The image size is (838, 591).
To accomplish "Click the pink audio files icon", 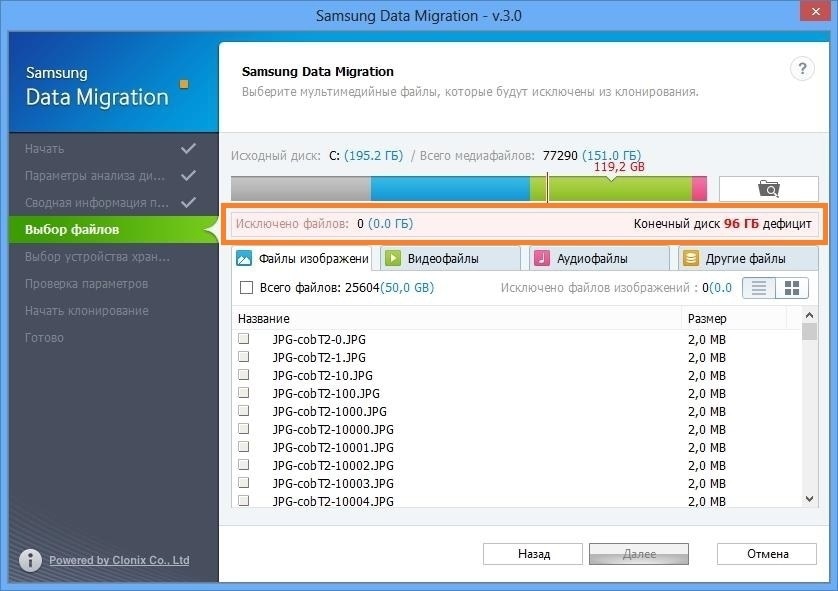I will pos(541,259).
